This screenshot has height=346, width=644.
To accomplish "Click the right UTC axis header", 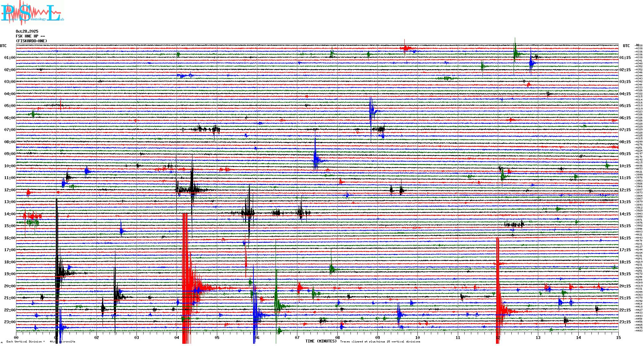I will (x=626, y=46).
